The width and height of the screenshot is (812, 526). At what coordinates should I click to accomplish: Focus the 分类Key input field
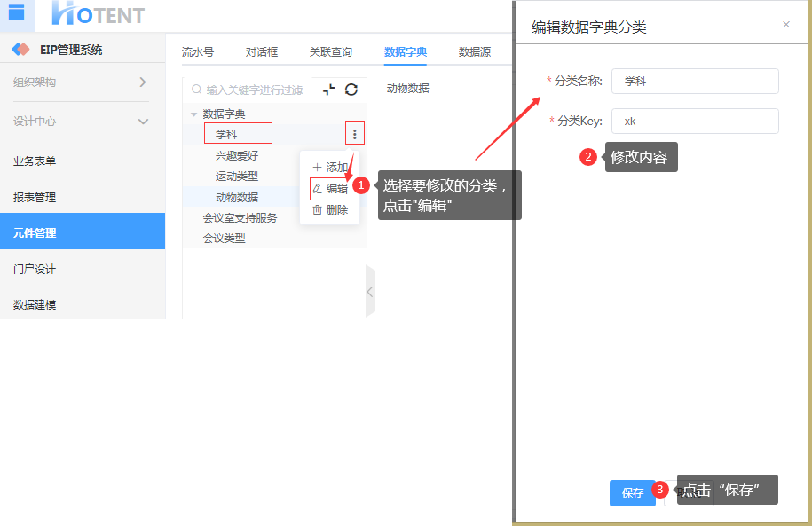[x=695, y=121]
